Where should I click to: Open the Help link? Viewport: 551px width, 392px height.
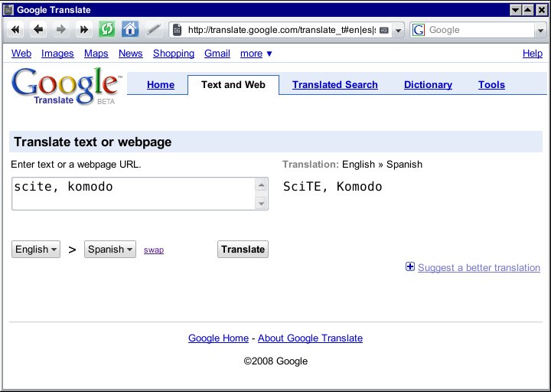click(x=533, y=54)
